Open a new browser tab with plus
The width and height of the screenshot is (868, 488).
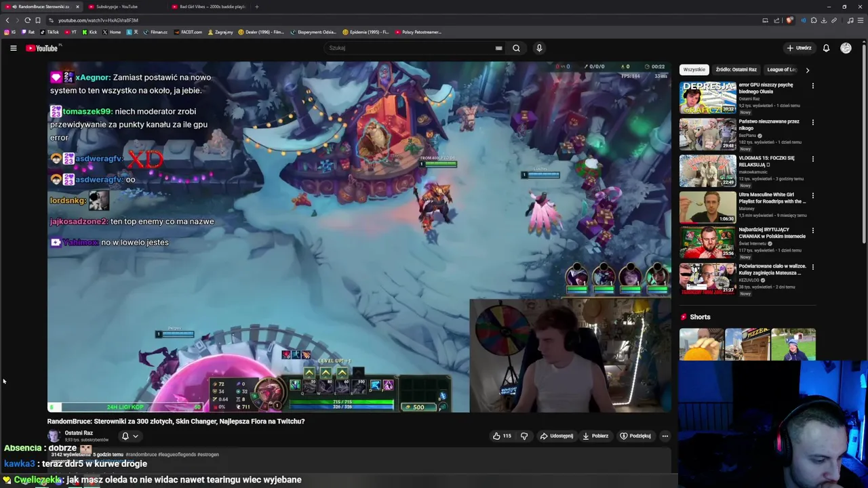click(x=256, y=7)
